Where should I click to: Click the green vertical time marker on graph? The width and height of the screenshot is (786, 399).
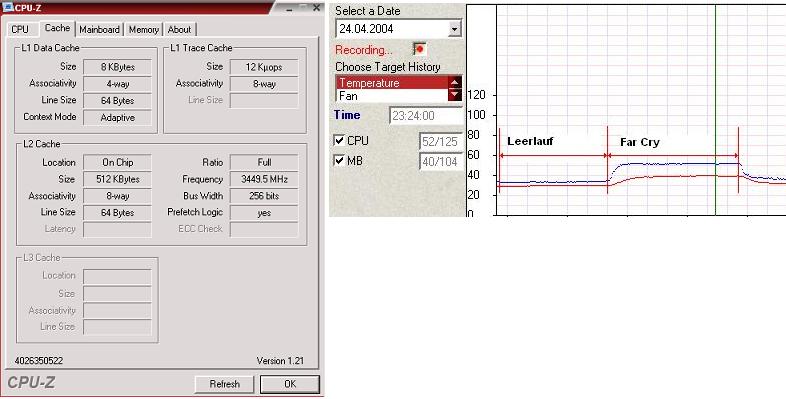point(715,110)
